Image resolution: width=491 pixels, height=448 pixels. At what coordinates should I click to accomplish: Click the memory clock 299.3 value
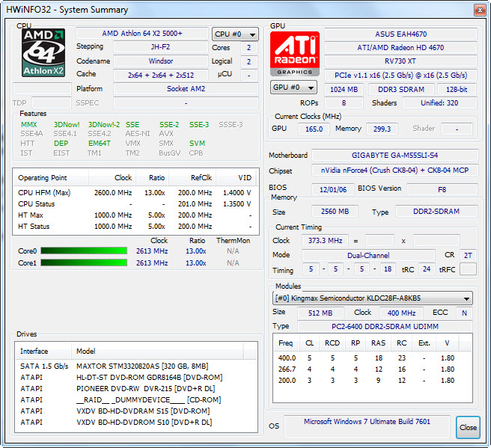coord(382,129)
